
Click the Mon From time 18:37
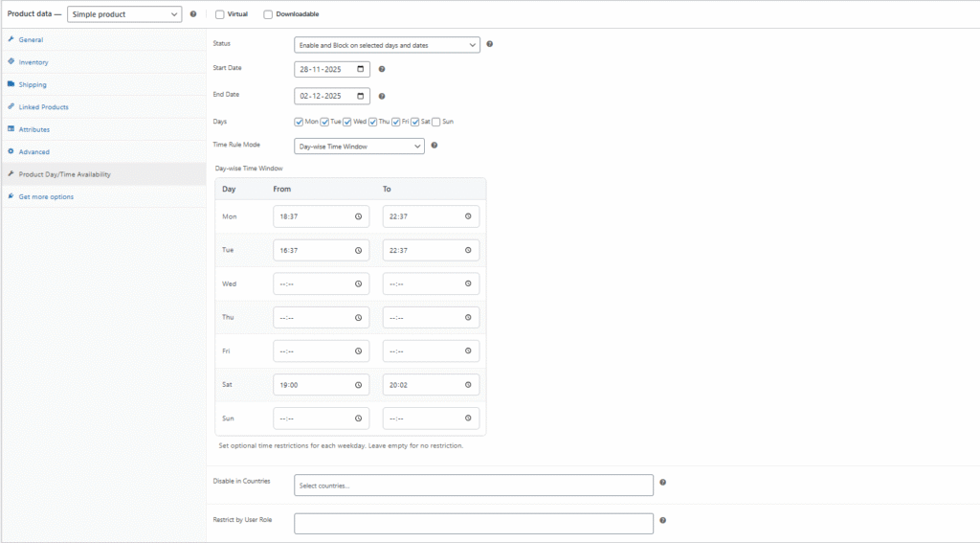coord(322,216)
